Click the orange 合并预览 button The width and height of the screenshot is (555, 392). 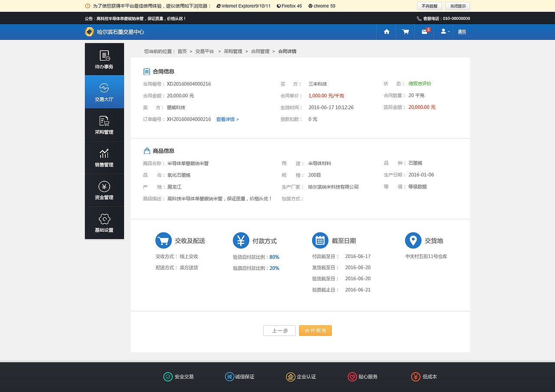315,330
